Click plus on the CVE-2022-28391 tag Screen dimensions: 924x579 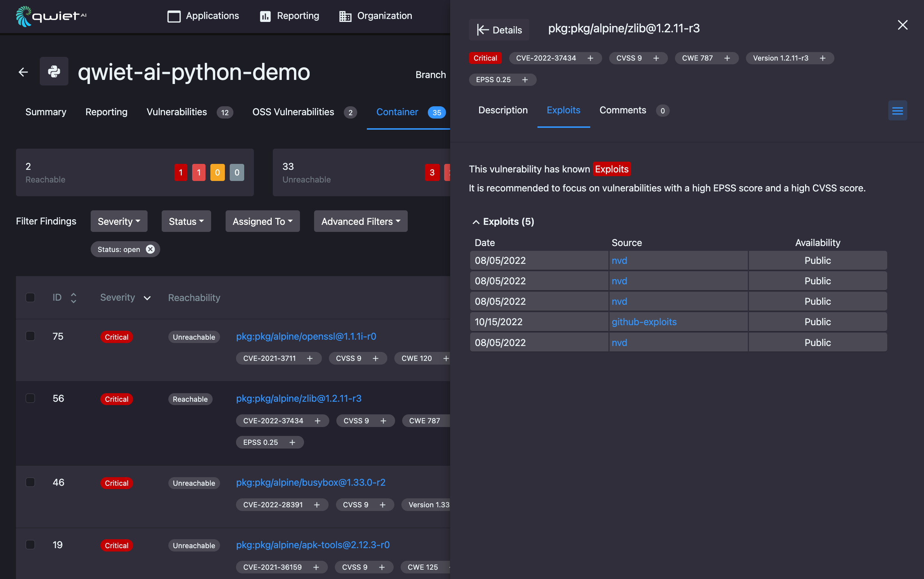317,505
